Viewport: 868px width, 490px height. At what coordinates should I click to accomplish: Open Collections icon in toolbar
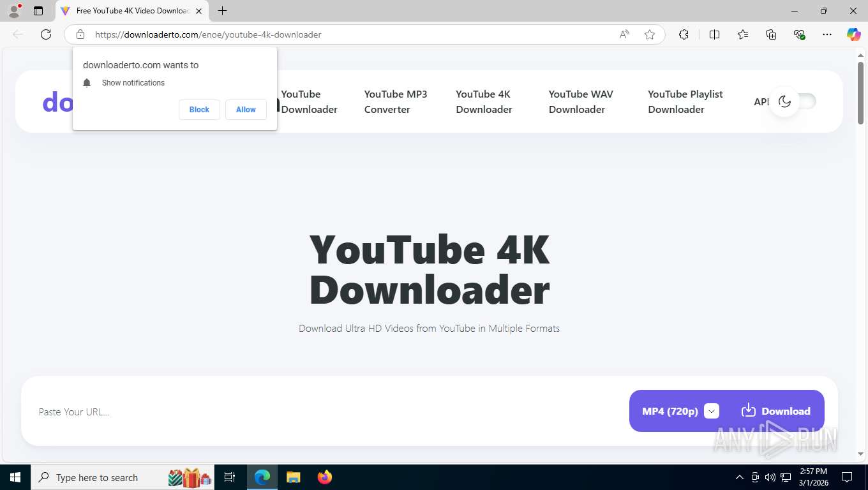click(x=771, y=34)
